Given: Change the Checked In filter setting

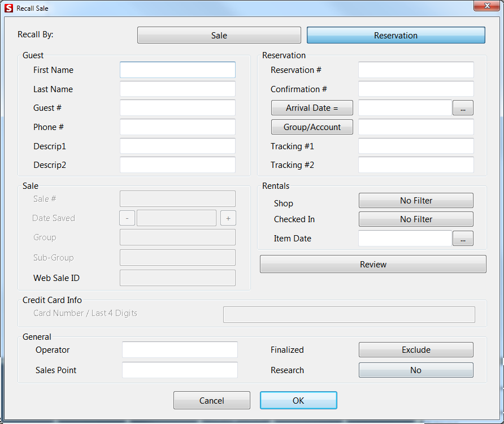Looking at the screenshot, I should point(416,219).
